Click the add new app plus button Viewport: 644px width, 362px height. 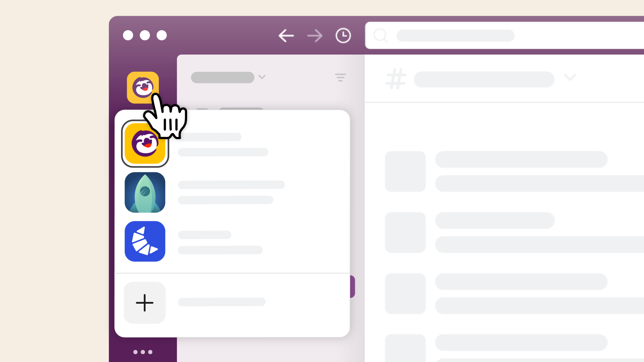click(x=145, y=303)
